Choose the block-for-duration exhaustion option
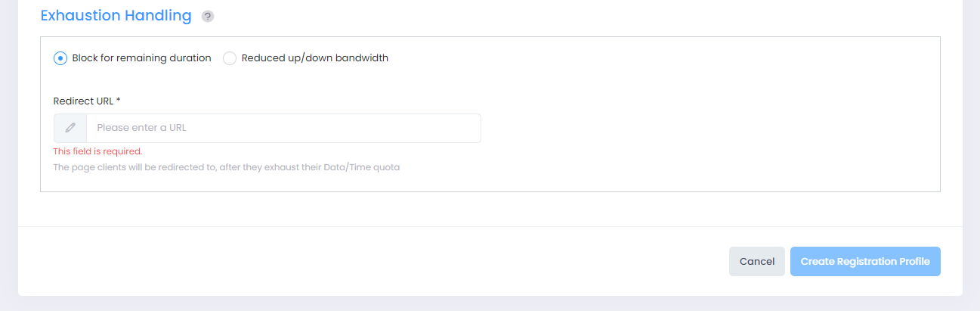980x311 pixels. (60, 58)
